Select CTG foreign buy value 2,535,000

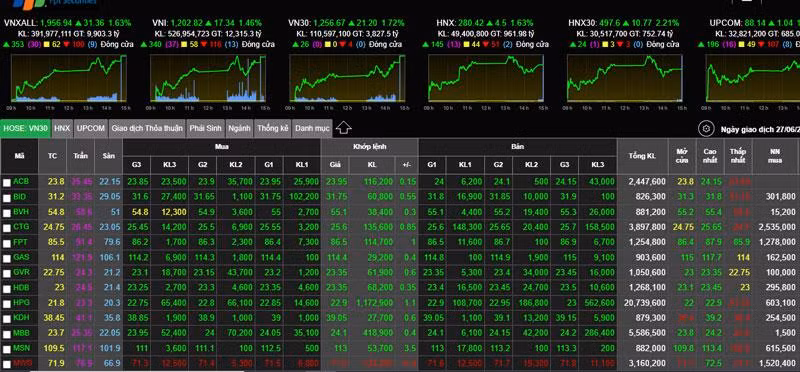click(x=778, y=227)
